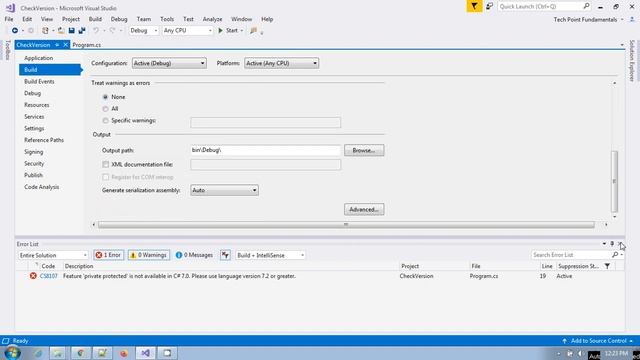Click the Find in Files toolbar icon
Screen dimensions: 640x360
point(253,31)
